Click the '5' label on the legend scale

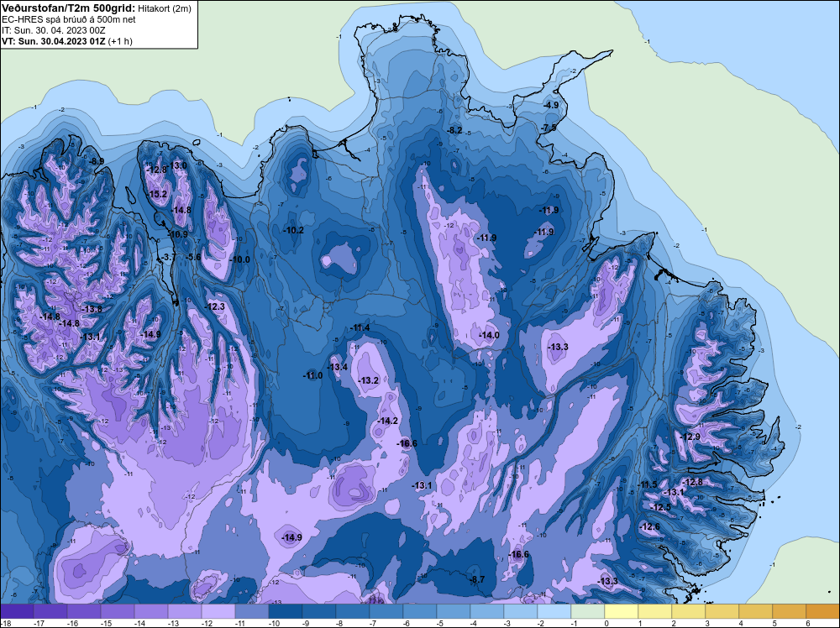pos(774,623)
